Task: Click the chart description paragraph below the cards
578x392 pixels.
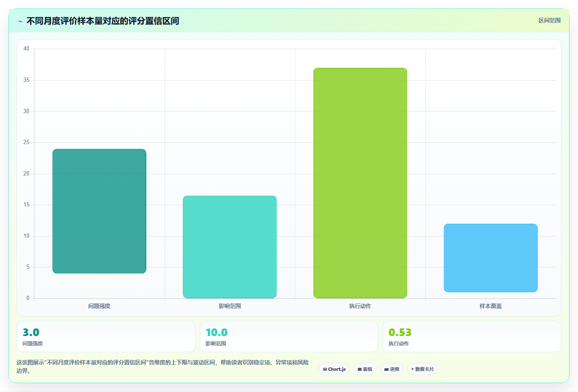Action: click(163, 367)
